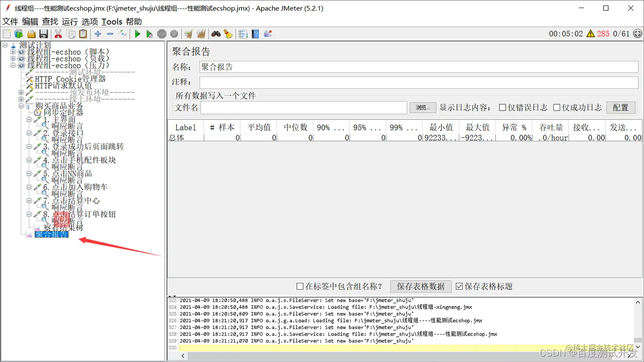Collapse all nodes with minus icon

110,34
